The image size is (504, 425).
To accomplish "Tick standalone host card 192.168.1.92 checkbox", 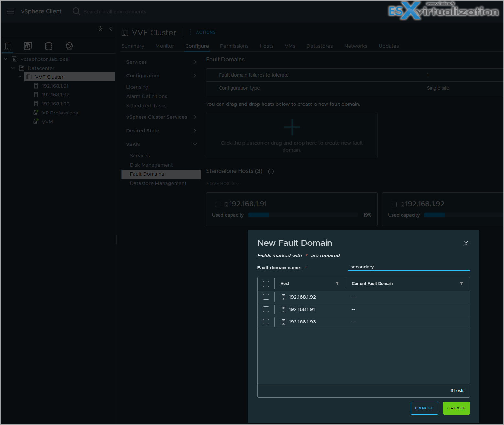I will tap(394, 204).
